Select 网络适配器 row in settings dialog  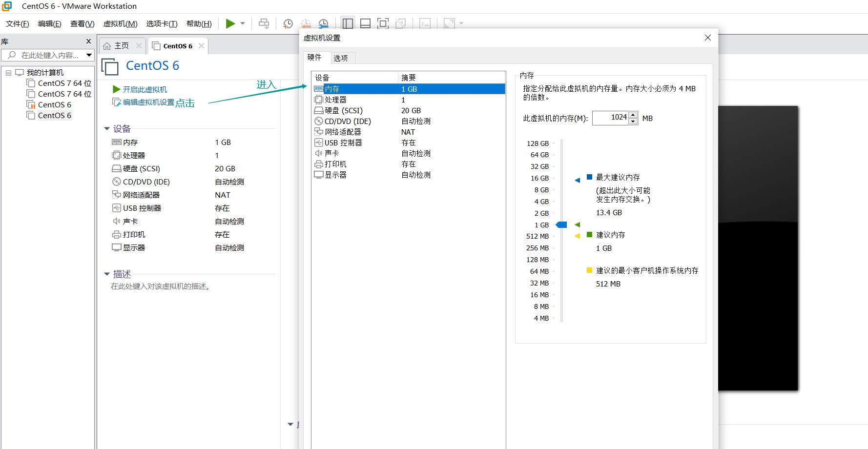[409, 132]
